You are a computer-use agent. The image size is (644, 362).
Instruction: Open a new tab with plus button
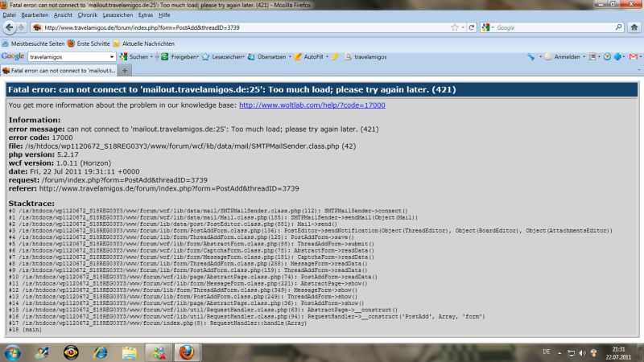(125, 71)
